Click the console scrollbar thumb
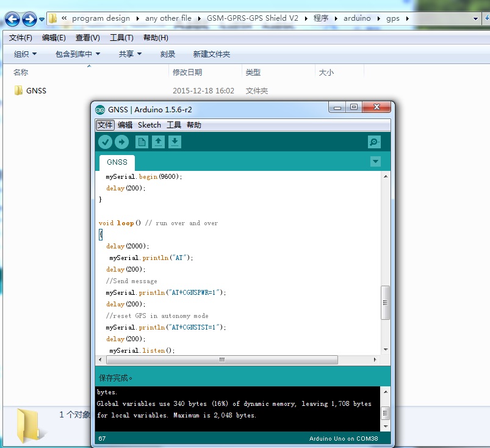 (385, 413)
